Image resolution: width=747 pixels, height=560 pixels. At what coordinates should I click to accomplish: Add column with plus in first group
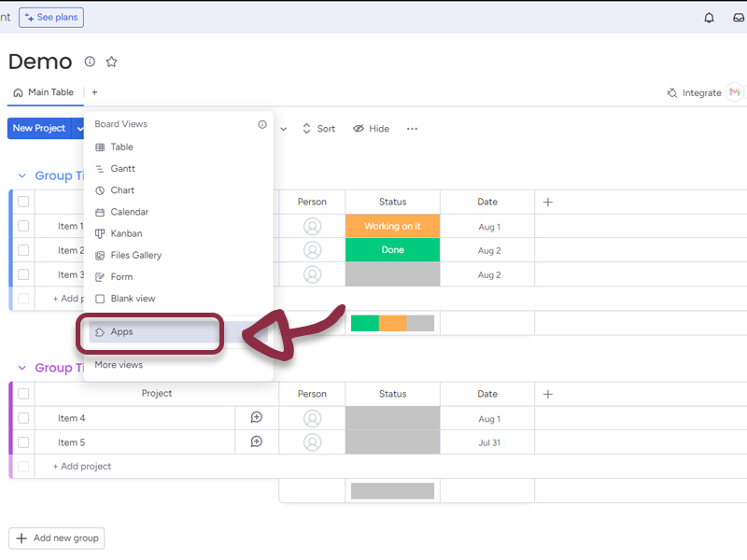coord(548,202)
